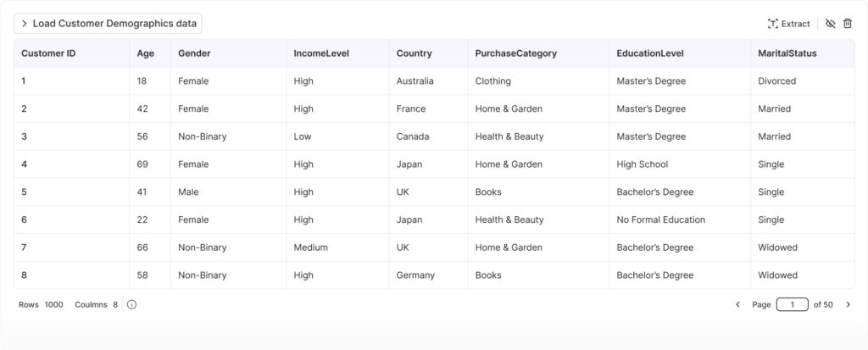Click the Australia cell in row 1
The height and width of the screenshot is (350, 868).
click(x=415, y=81)
